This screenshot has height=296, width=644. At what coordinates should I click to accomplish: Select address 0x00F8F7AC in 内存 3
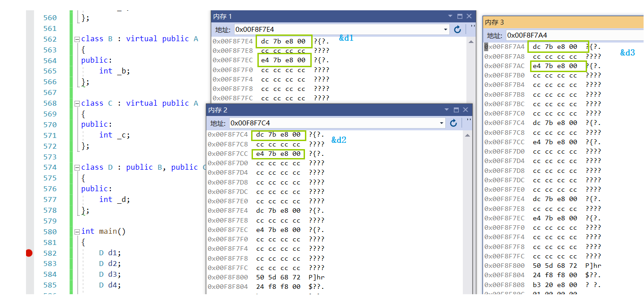(x=505, y=66)
